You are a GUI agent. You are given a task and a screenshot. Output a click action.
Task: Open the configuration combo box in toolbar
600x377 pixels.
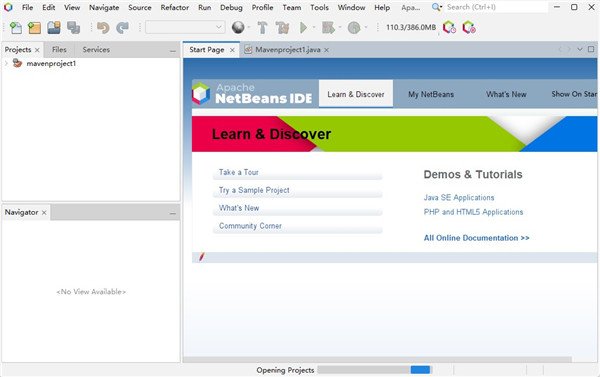(x=185, y=27)
